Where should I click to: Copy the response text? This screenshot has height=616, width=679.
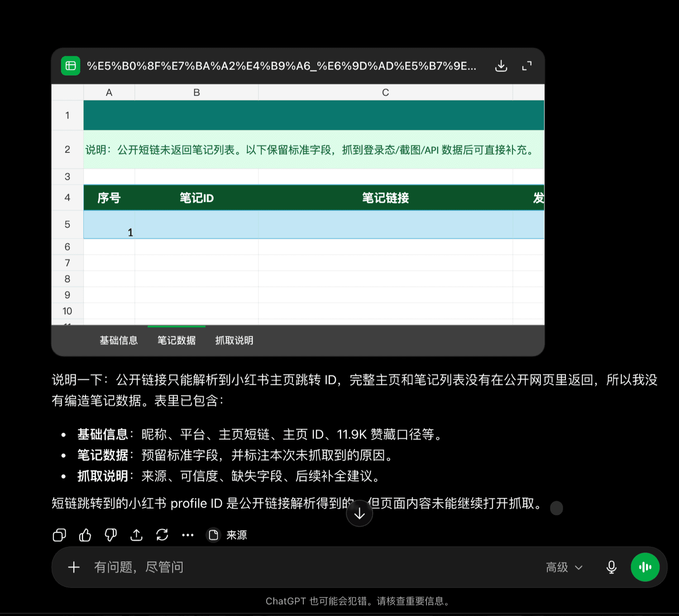59,535
